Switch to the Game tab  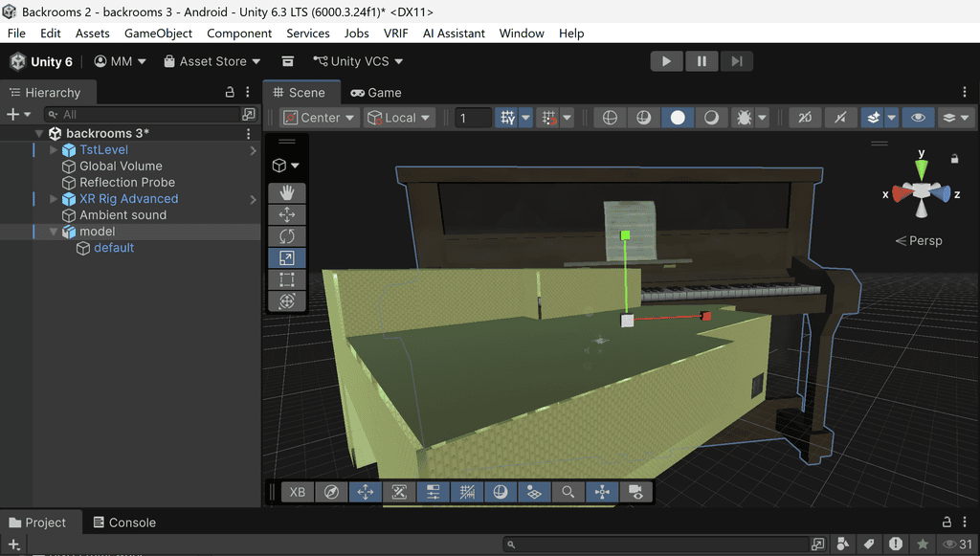click(376, 93)
